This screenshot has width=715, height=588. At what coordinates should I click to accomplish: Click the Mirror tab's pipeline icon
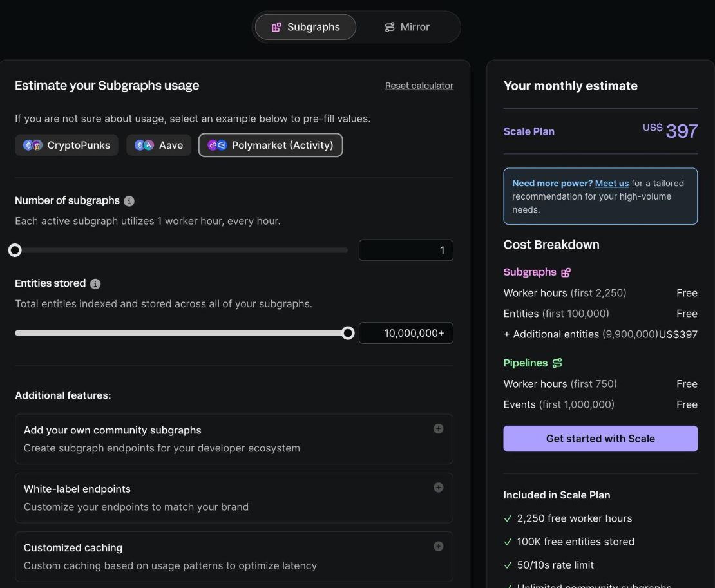[390, 27]
